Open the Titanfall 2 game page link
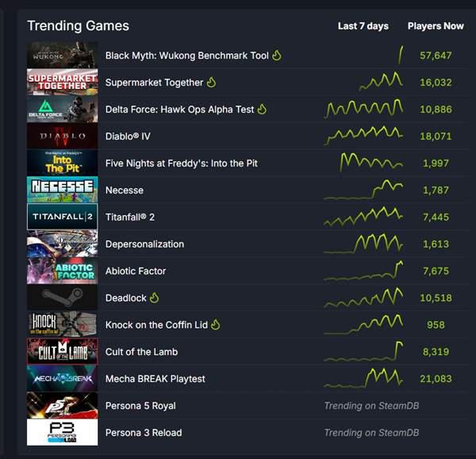This screenshot has height=459, width=476. [129, 218]
